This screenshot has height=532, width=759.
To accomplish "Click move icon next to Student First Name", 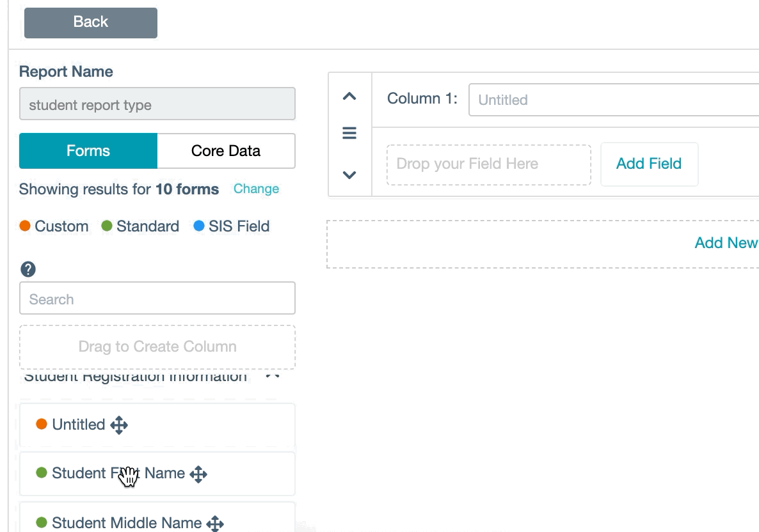I will [198, 474].
